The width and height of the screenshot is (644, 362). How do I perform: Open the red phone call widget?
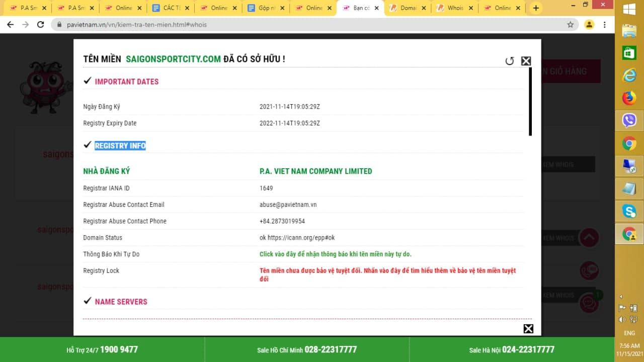pos(589,271)
